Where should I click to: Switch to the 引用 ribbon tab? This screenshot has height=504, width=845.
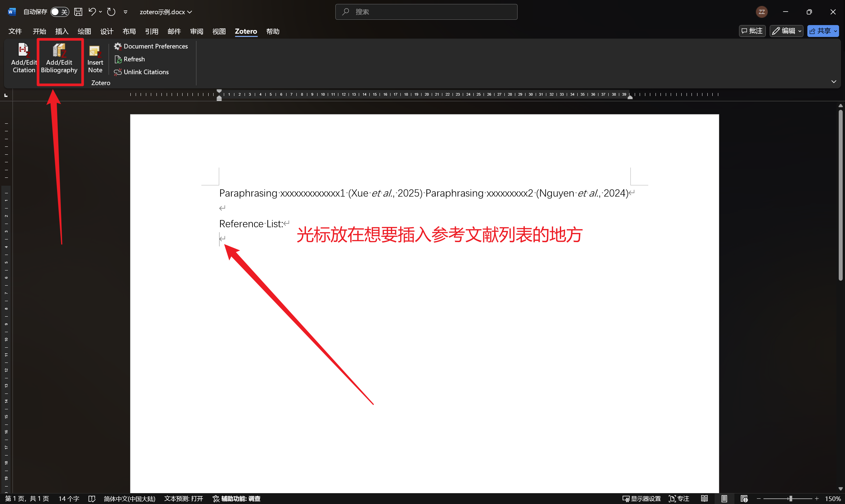click(152, 31)
